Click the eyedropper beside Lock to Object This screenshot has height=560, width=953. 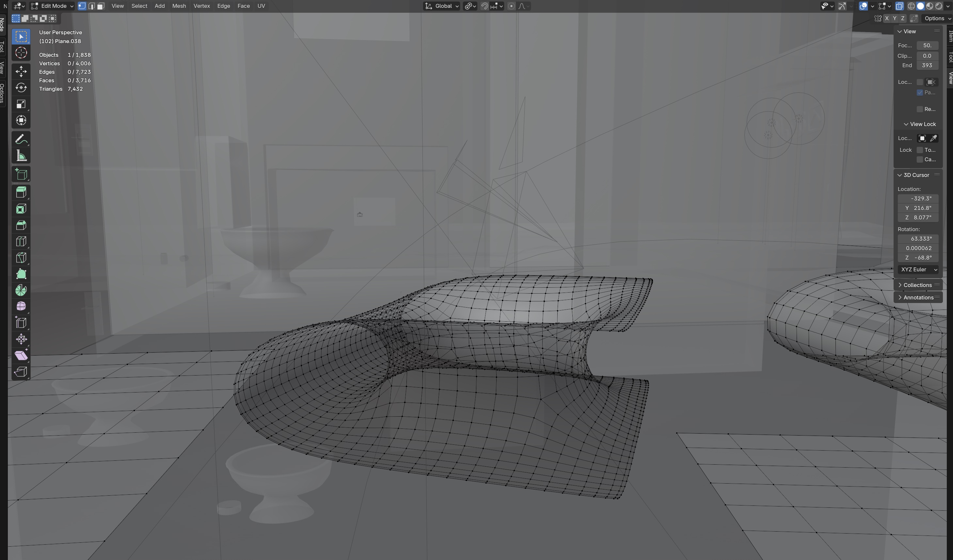click(933, 138)
